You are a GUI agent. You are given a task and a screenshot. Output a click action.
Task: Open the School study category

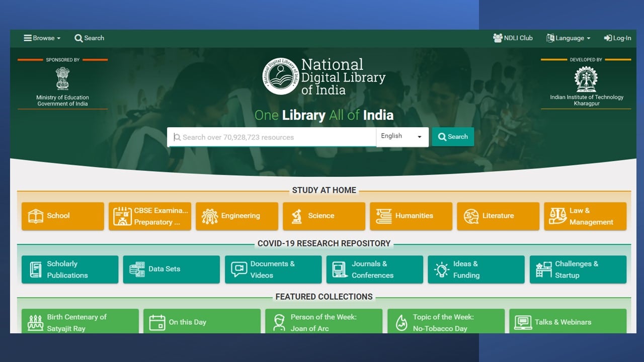coord(63,216)
